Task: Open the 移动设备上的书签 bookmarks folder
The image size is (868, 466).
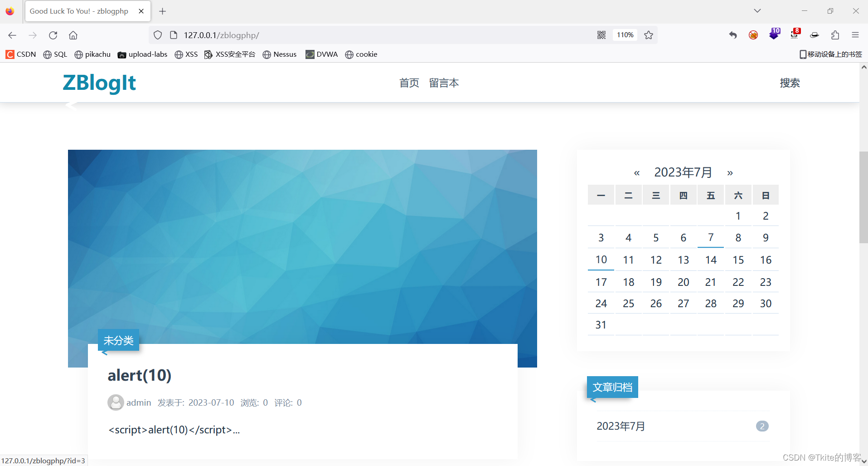Action: point(830,54)
